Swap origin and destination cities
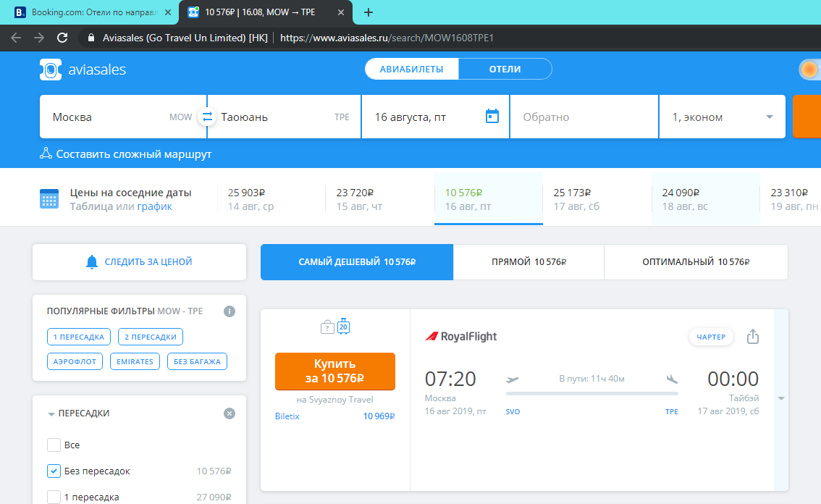 pos(207,117)
